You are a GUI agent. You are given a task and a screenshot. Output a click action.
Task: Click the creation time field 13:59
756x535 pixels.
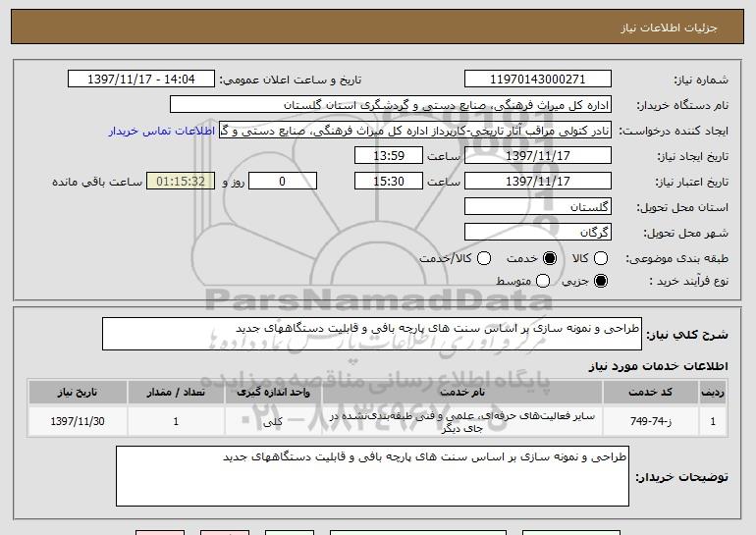tap(389, 156)
